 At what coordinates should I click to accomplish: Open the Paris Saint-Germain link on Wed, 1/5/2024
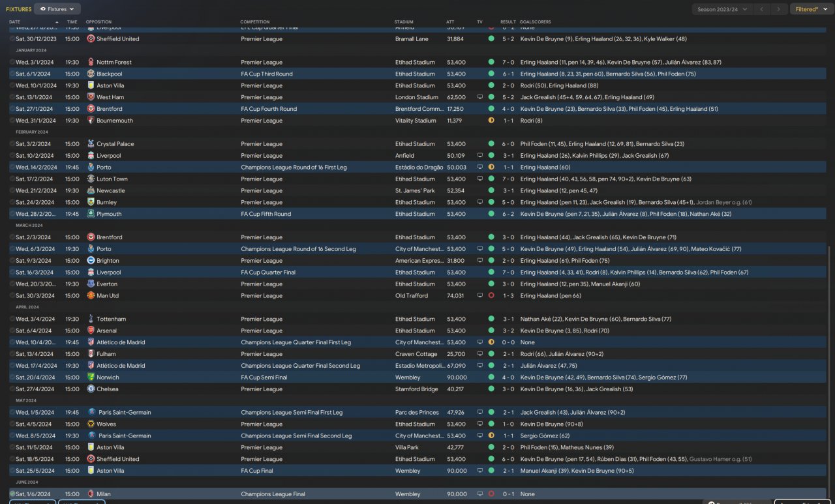coord(125,413)
